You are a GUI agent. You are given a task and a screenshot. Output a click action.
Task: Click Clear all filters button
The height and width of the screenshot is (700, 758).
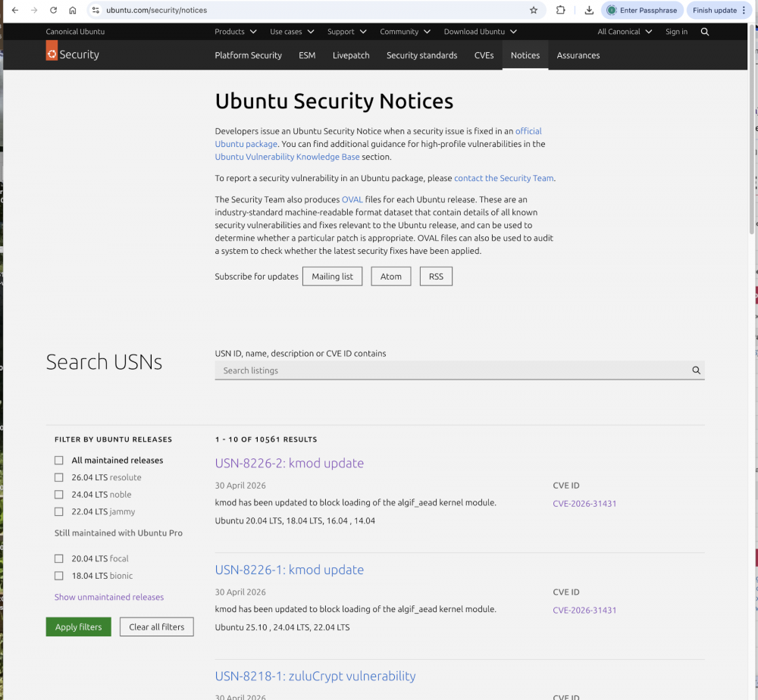[x=157, y=627]
